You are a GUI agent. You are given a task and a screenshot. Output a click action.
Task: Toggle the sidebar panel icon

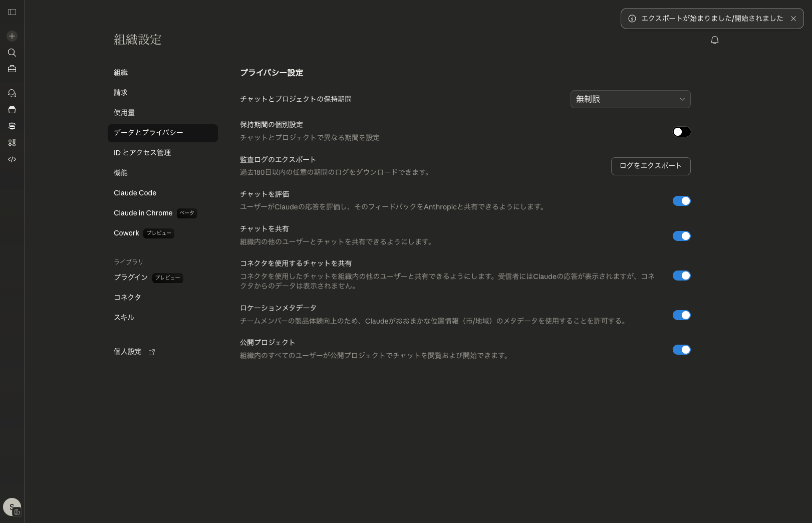12,12
